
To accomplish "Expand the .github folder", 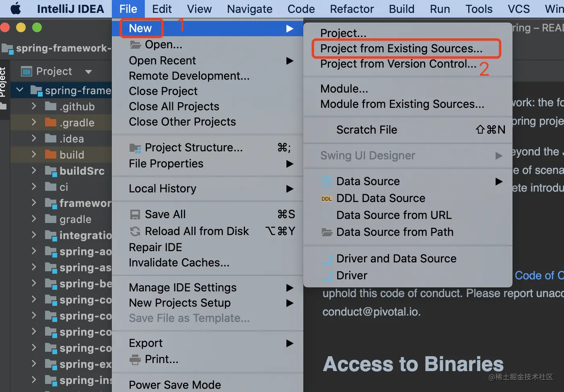I will point(34,106).
